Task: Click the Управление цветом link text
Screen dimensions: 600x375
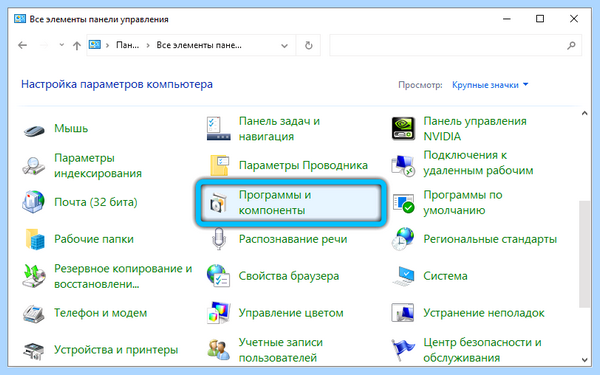Action: click(x=291, y=313)
